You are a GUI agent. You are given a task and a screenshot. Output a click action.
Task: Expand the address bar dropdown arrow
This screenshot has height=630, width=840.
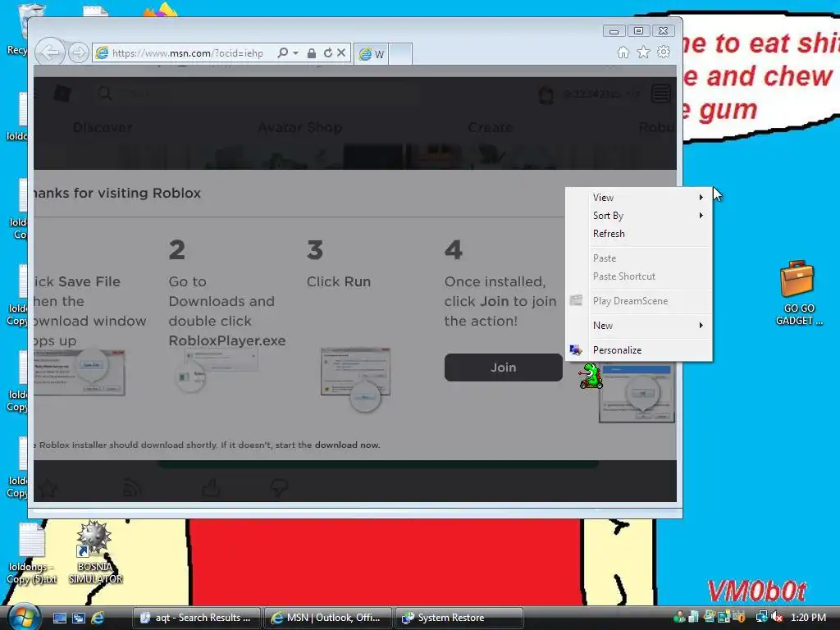point(295,53)
